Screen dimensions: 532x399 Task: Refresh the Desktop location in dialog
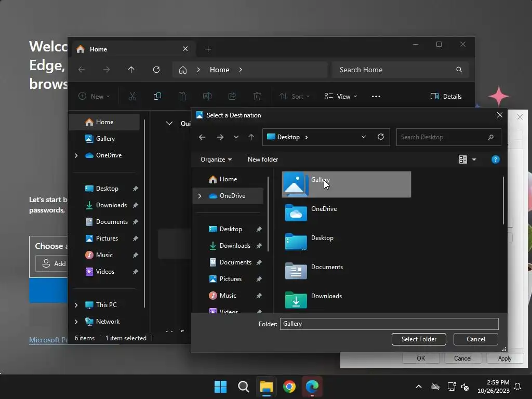click(381, 137)
